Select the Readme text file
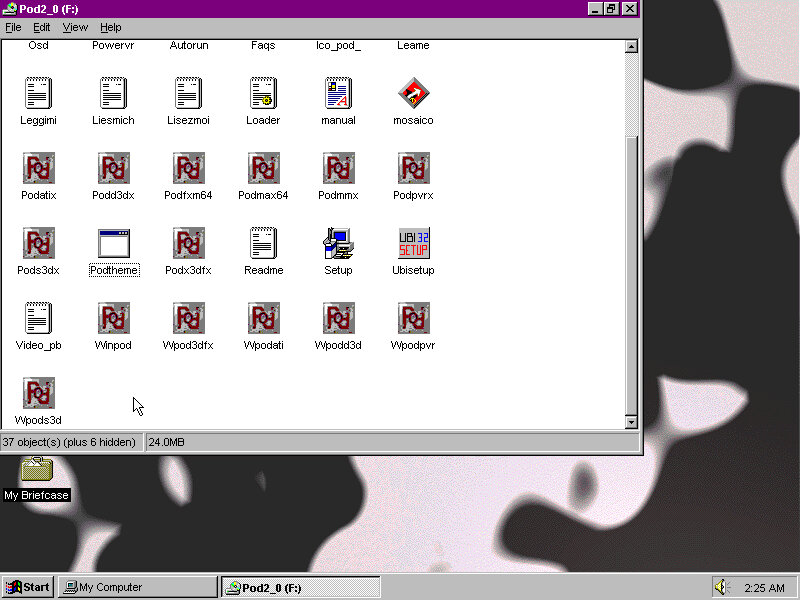This screenshot has height=600, width=800. pyautogui.click(x=263, y=244)
